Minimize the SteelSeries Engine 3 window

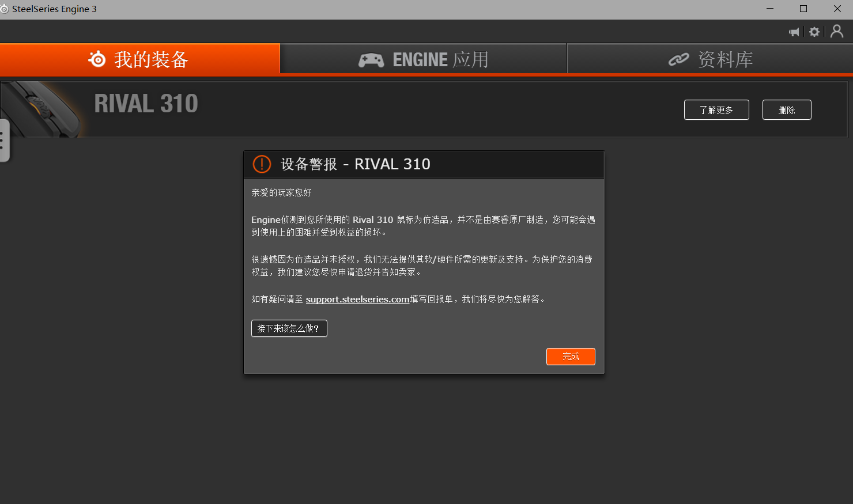click(770, 9)
